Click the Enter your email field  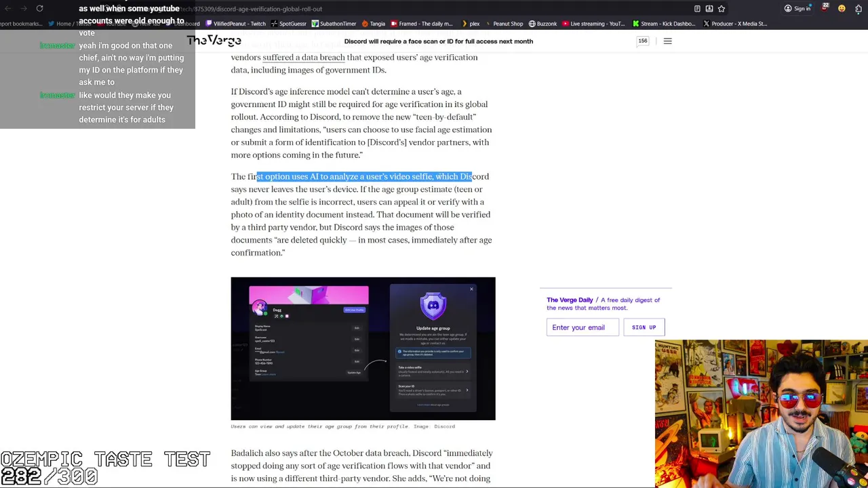[x=583, y=327]
